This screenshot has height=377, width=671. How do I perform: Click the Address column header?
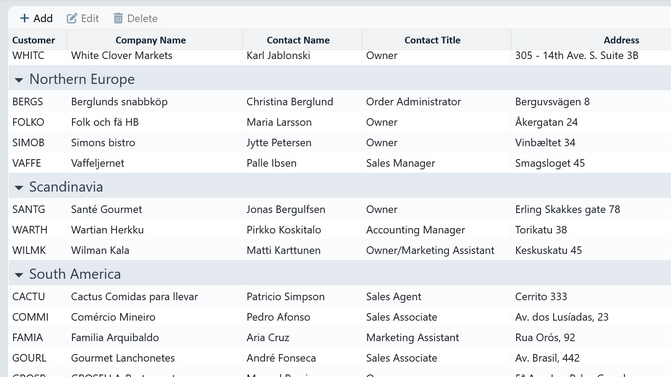pyautogui.click(x=621, y=40)
